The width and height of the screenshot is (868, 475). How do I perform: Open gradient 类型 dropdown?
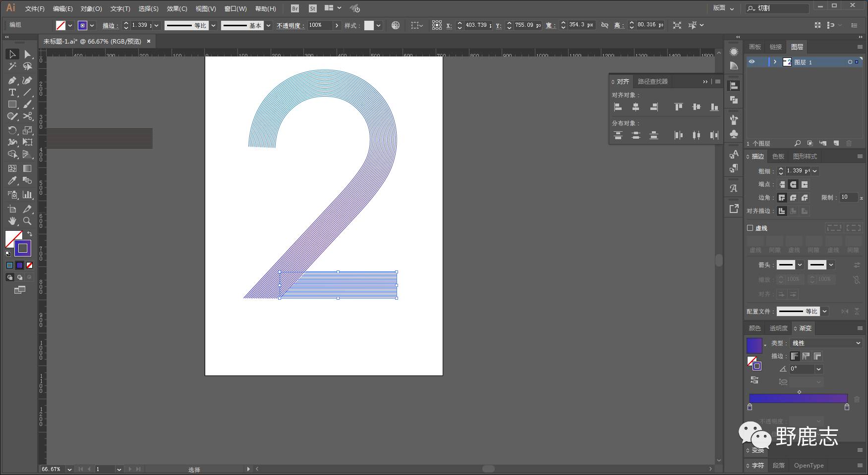tap(825, 343)
